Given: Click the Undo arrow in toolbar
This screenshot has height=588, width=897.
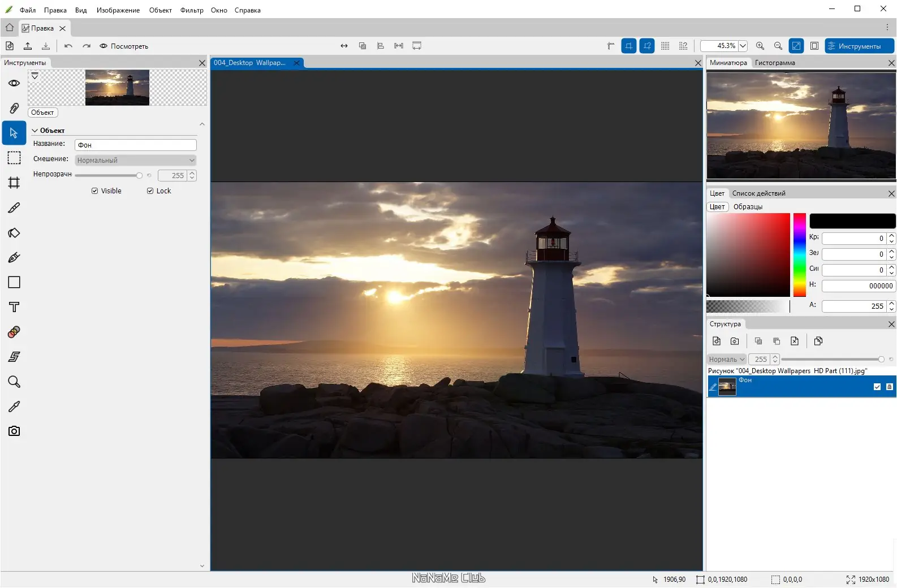Looking at the screenshot, I should pos(68,46).
